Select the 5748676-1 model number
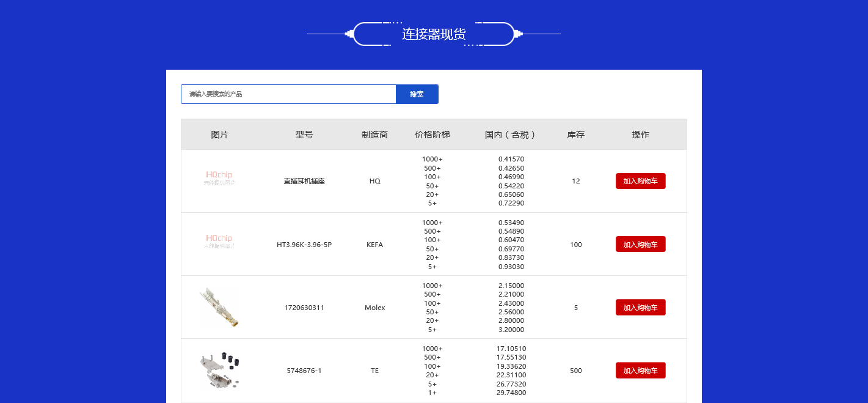This screenshot has width=868, height=403. pyautogui.click(x=304, y=371)
